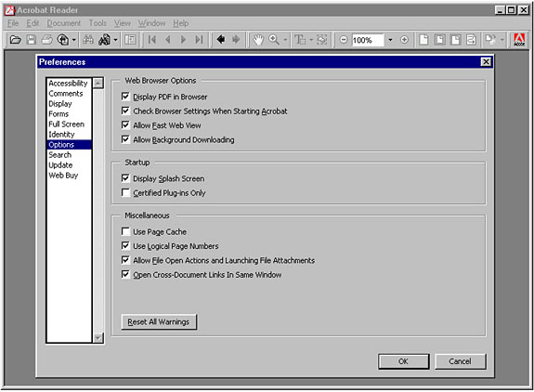Click the Reset All Warnings button
This screenshot has width=534, height=392.
pos(159,321)
